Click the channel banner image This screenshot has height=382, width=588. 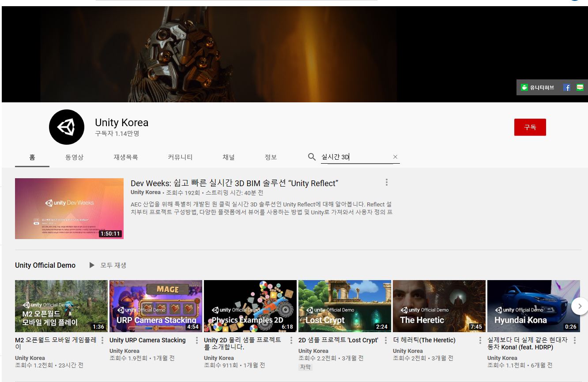click(295, 54)
